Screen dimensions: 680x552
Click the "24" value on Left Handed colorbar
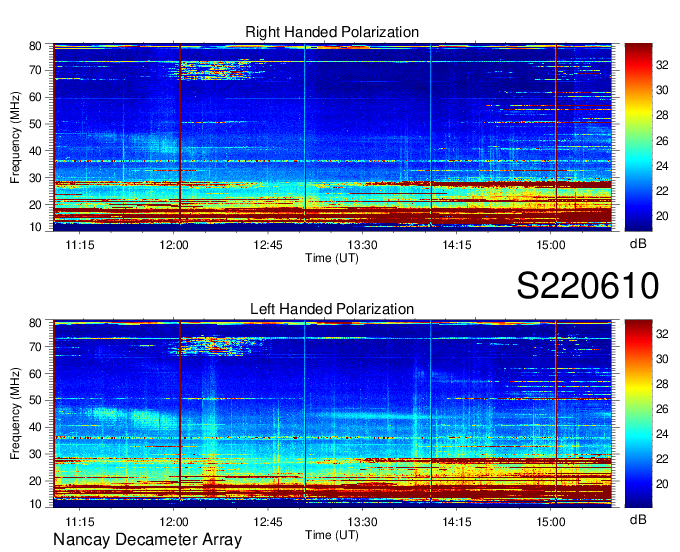(662, 434)
